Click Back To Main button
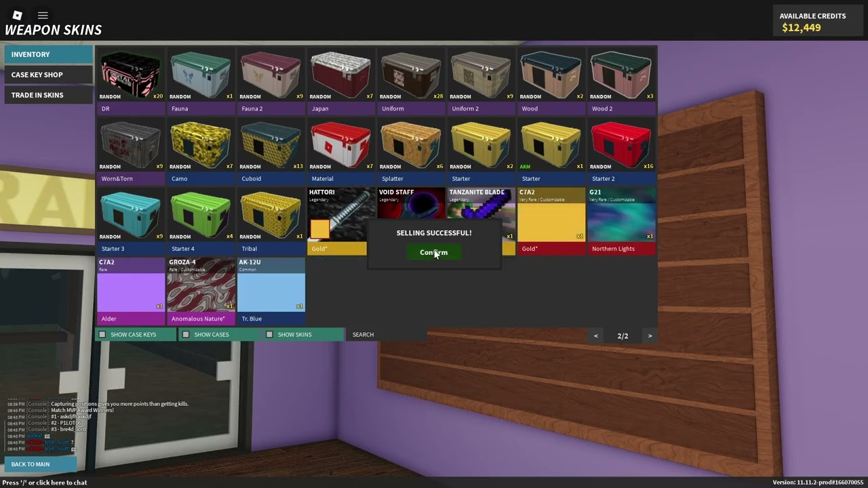 (x=40, y=464)
